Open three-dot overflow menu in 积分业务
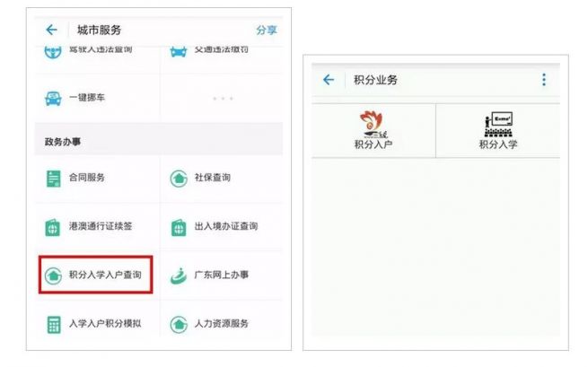 pyautogui.click(x=544, y=80)
